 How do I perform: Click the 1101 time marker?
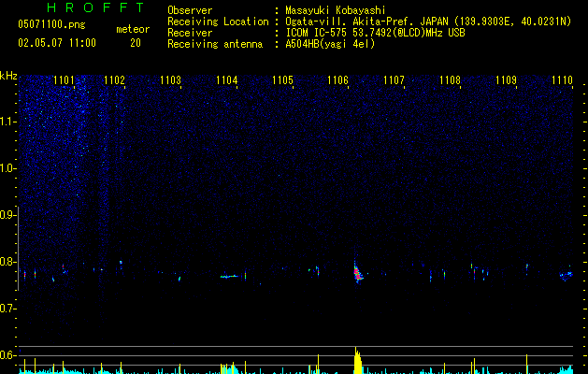pyautogui.click(x=64, y=80)
